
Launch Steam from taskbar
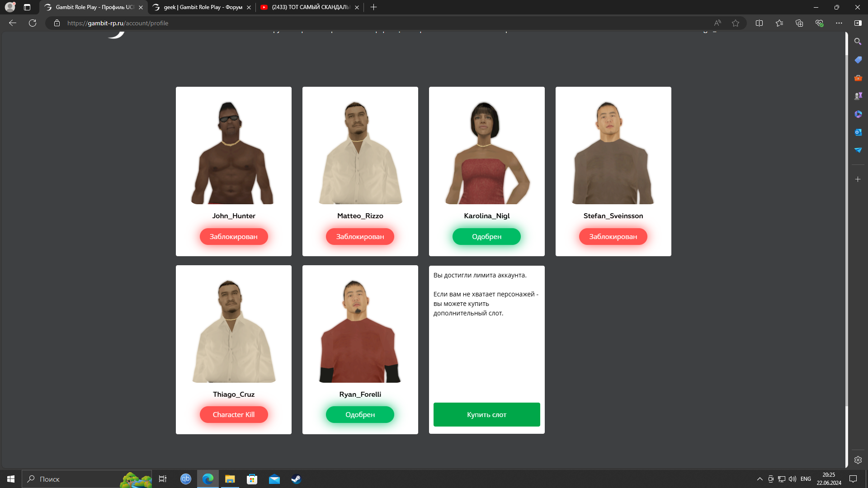296,479
